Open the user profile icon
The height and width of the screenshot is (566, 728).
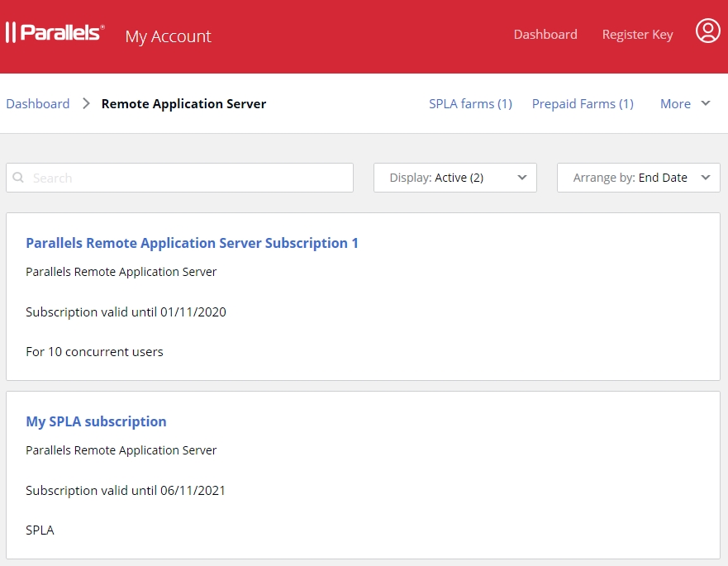[x=707, y=31]
